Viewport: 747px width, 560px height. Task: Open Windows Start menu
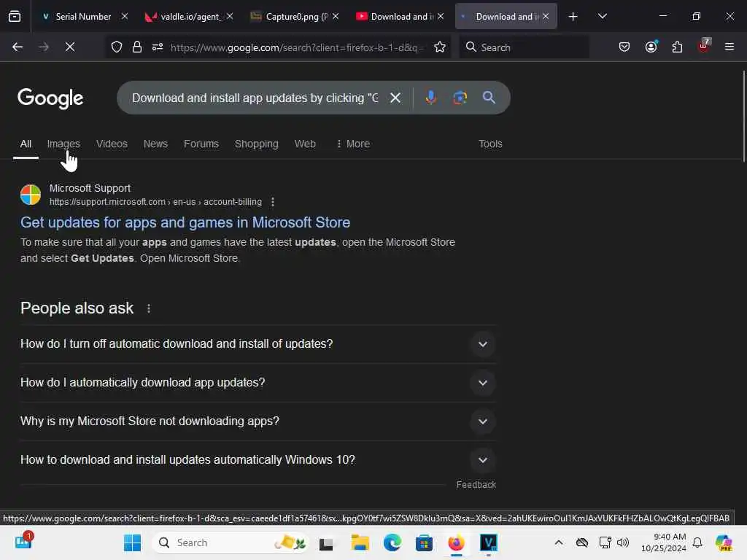[x=132, y=542]
